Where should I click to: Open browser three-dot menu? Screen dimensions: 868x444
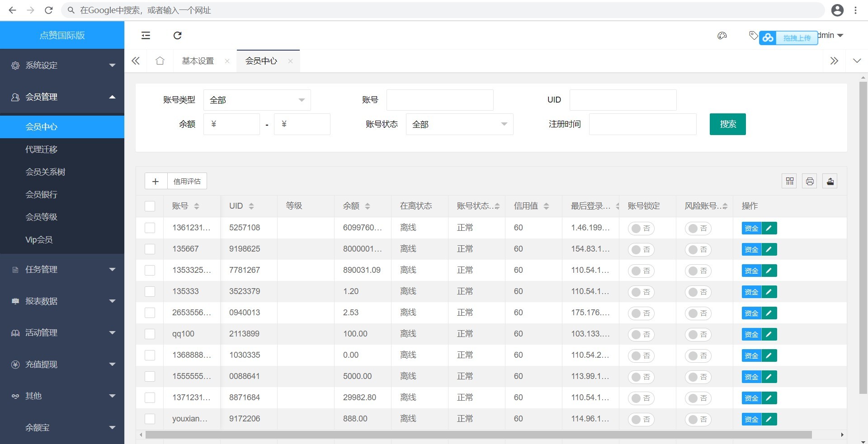click(856, 10)
